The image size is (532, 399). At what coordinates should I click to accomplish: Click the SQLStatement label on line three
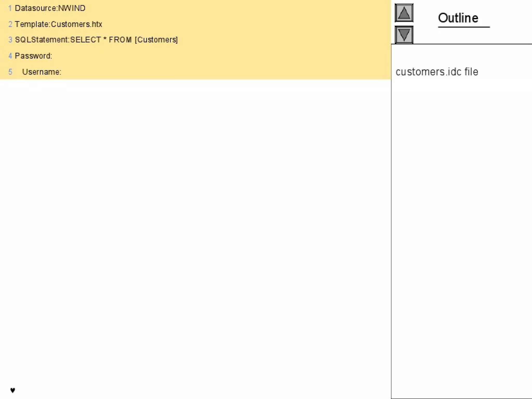[42, 40]
